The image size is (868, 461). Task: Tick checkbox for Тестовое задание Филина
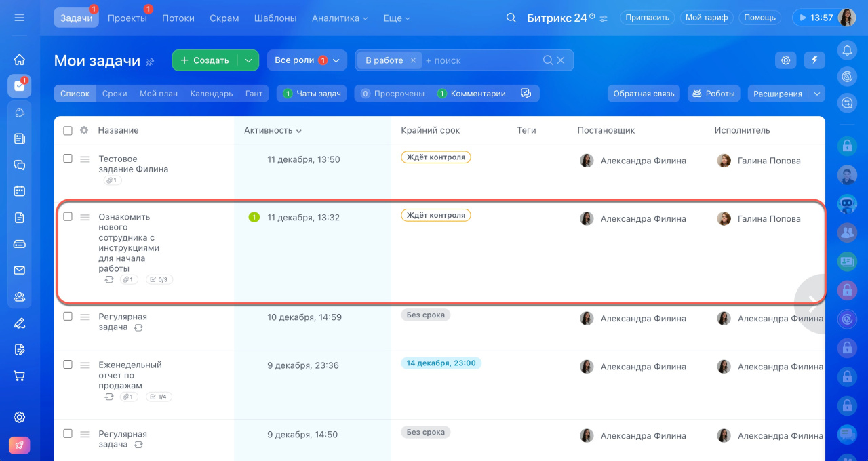tap(68, 159)
